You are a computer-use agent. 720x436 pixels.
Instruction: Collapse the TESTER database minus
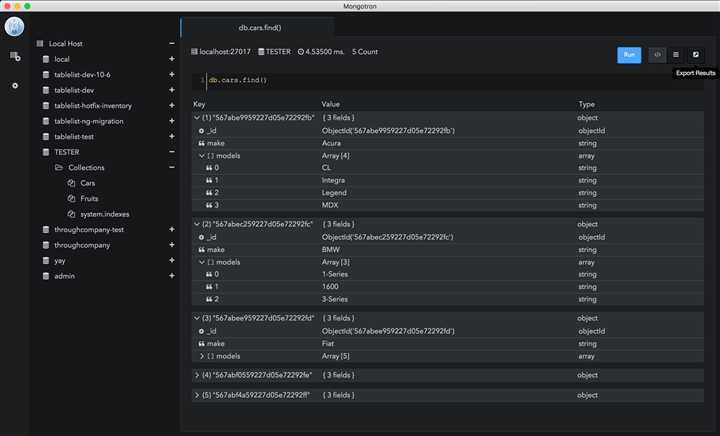click(172, 151)
